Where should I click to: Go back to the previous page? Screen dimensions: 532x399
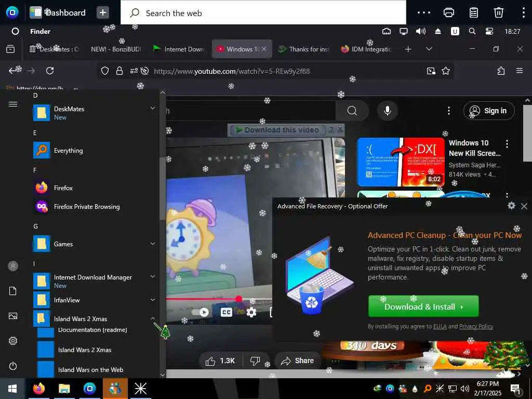13,71
